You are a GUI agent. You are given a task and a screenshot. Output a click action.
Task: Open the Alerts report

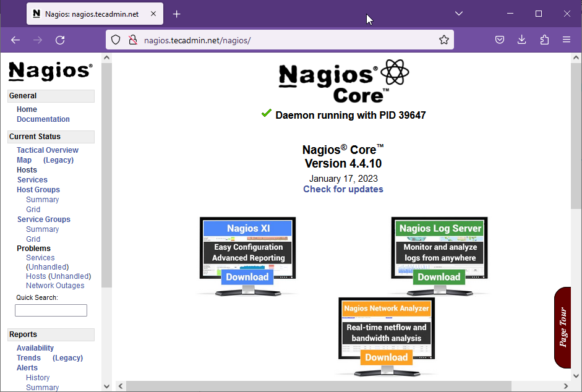[27, 367]
